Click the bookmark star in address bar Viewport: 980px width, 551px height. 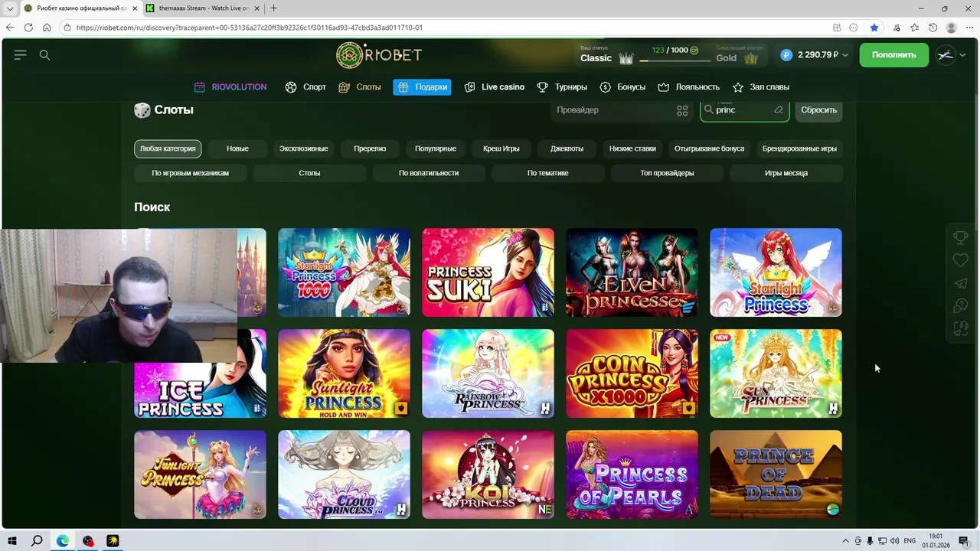coord(874,28)
